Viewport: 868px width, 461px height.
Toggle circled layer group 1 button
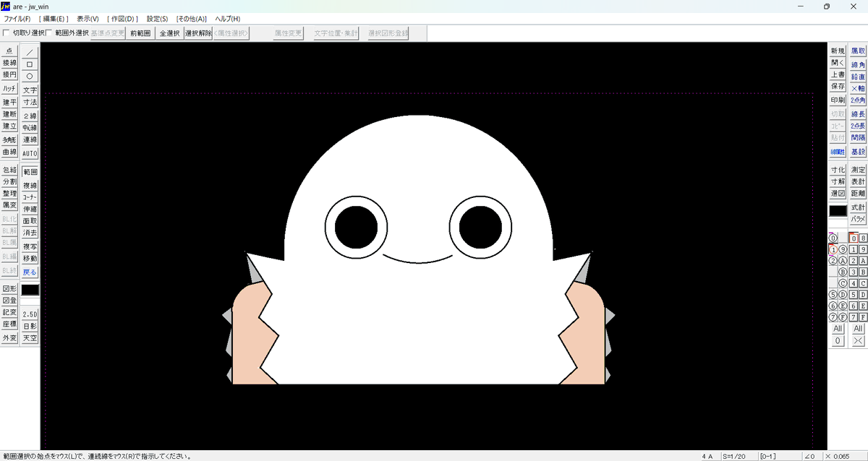(833, 249)
